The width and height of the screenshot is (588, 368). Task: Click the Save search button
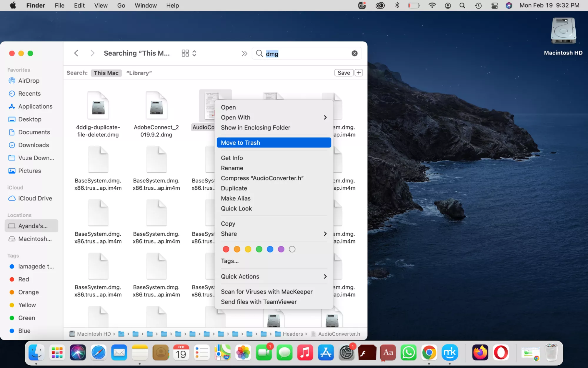(x=343, y=73)
